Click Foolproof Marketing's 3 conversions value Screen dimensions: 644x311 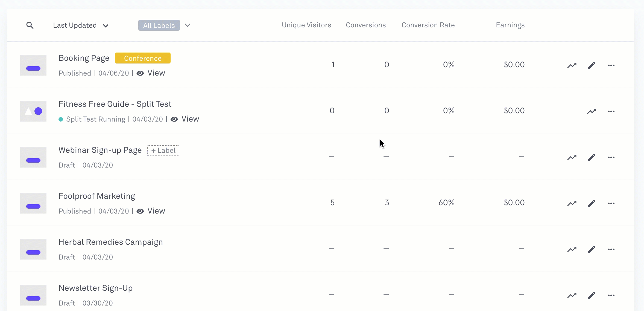point(387,203)
